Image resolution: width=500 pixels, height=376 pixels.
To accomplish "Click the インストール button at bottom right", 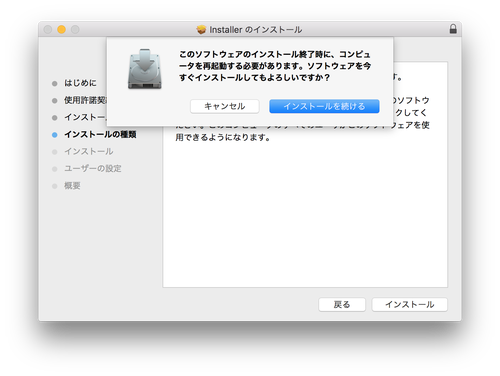I will [410, 304].
